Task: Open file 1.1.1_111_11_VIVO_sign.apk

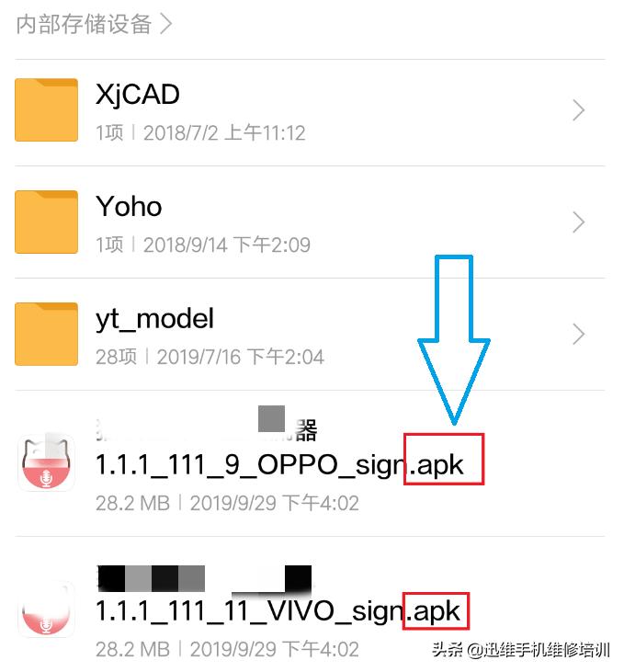Action: point(278,610)
